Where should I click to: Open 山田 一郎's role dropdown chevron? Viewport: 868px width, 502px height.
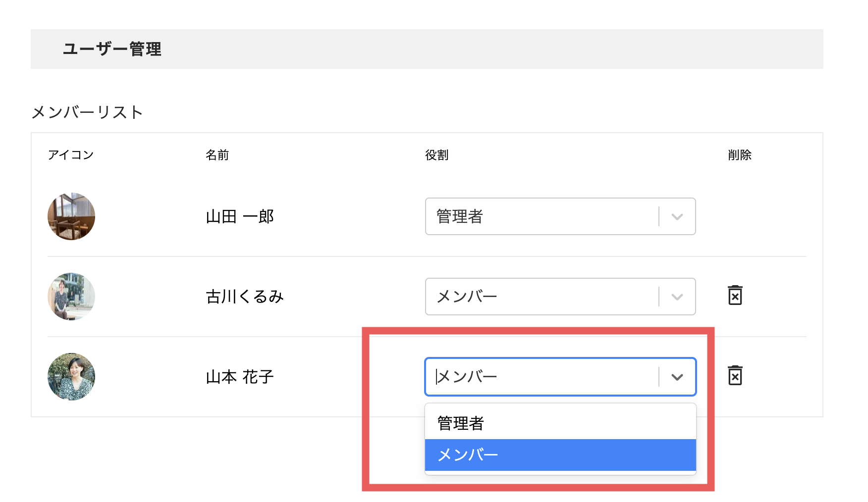coord(677,216)
